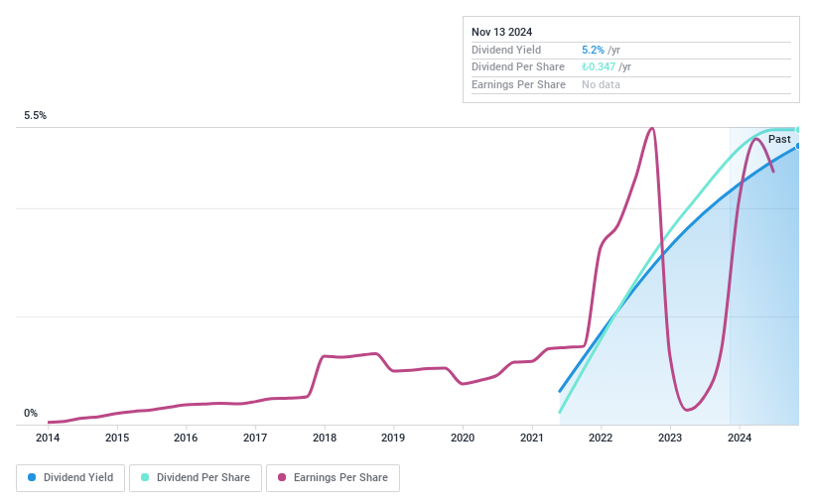Click the 2018 x-axis year label

coord(324,438)
